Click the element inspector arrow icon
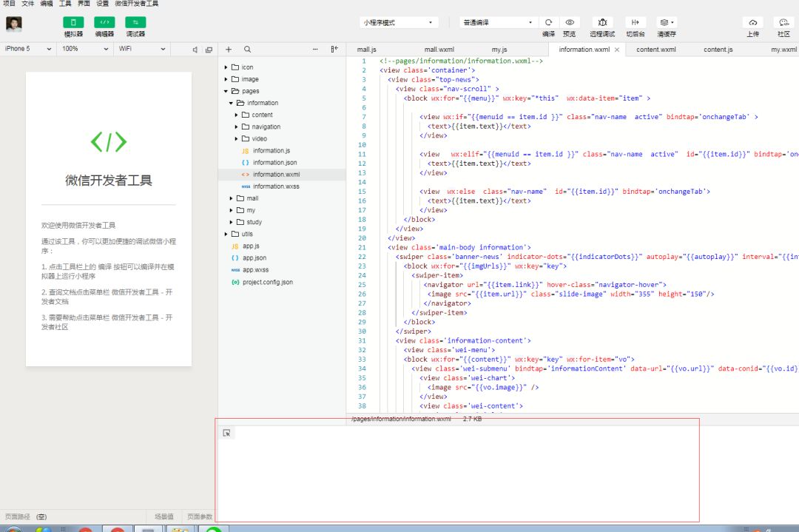This screenshot has height=532, width=799. point(227,433)
